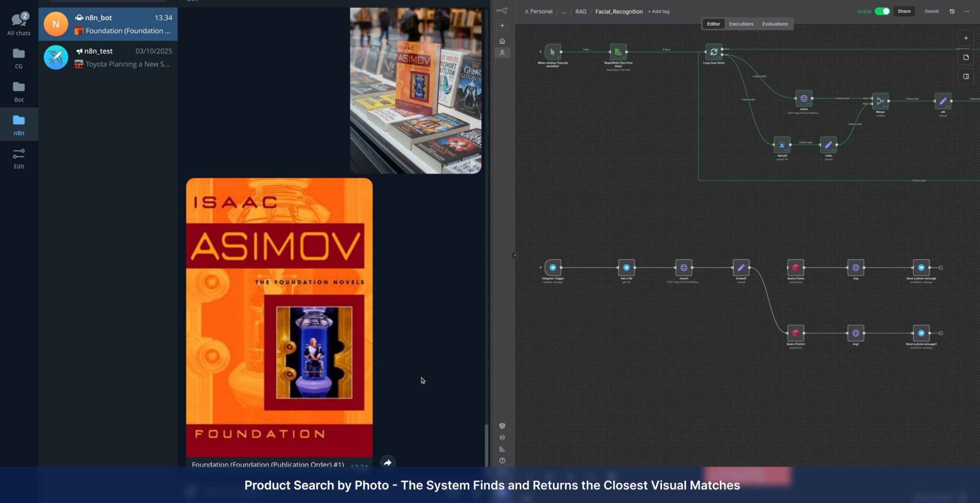Switch to the Executions tab
Viewport: 980px width, 503px height.
[741, 24]
